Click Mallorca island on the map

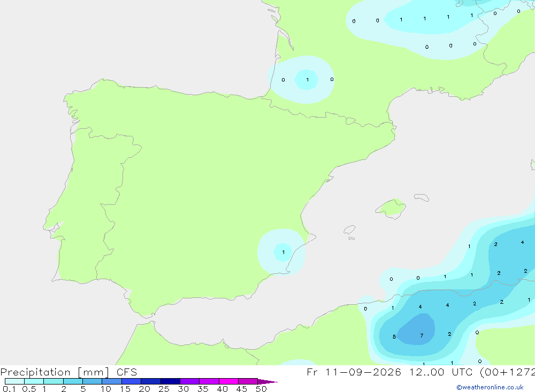pyautogui.click(x=391, y=208)
